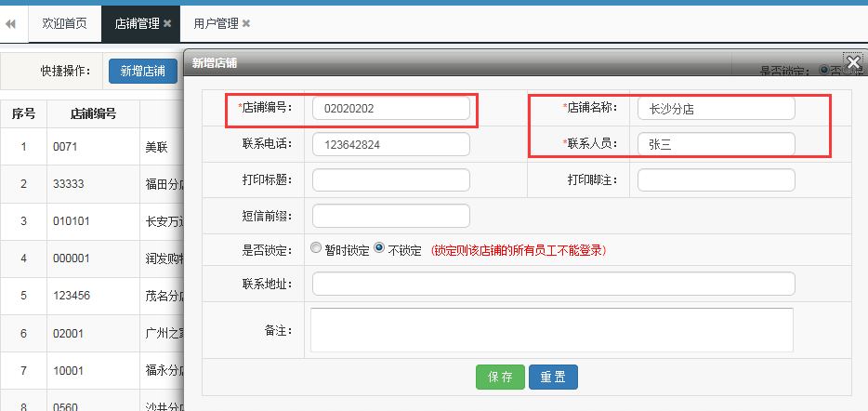Click the 店铺编号 column header in the table
The image size is (868, 411).
point(93,113)
